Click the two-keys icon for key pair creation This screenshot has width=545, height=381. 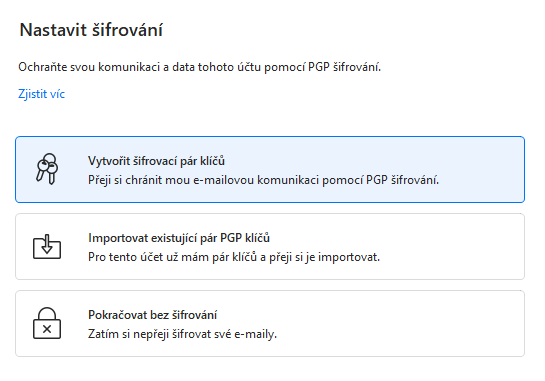point(47,169)
